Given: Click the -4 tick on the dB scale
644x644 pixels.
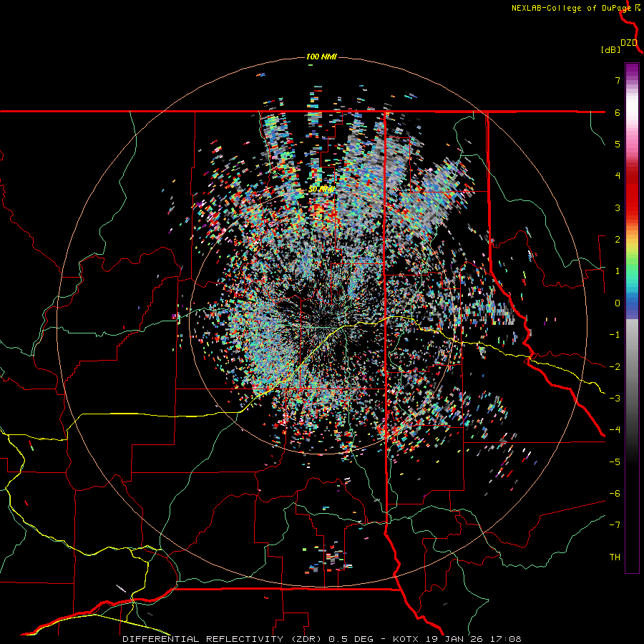Looking at the screenshot, I should (615, 429).
